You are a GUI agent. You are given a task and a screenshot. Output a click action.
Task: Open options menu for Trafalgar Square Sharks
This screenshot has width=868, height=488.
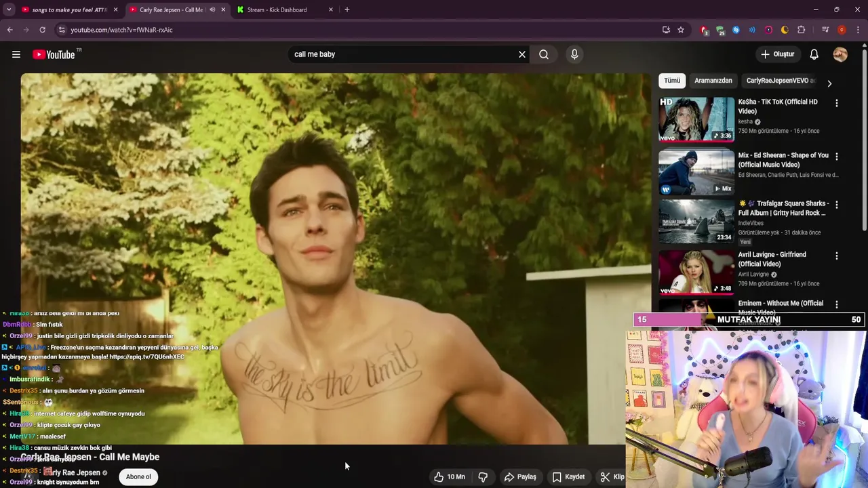pyautogui.click(x=836, y=205)
